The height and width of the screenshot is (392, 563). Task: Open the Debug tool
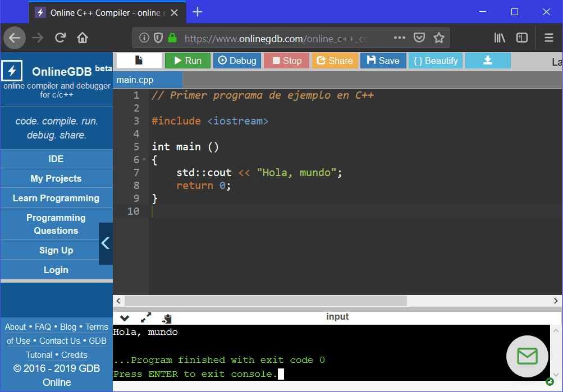236,61
